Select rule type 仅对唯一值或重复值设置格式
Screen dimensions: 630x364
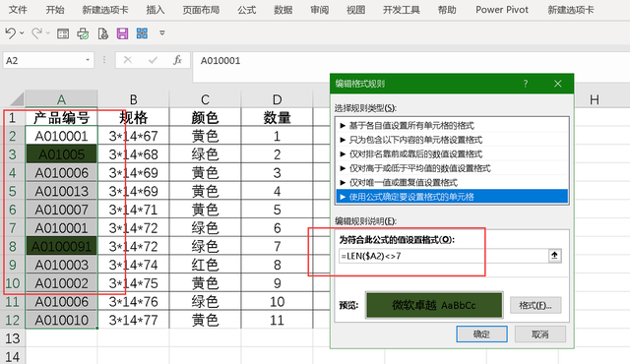point(452,183)
